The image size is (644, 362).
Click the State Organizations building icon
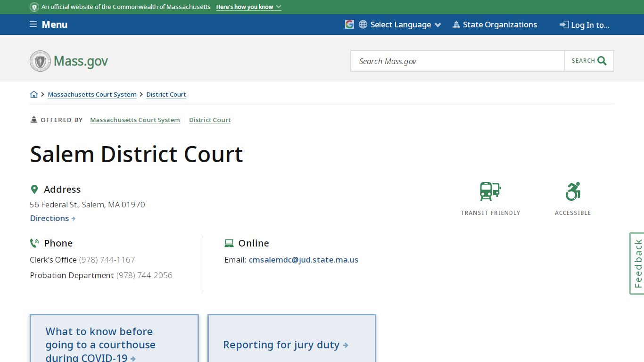coord(456,25)
